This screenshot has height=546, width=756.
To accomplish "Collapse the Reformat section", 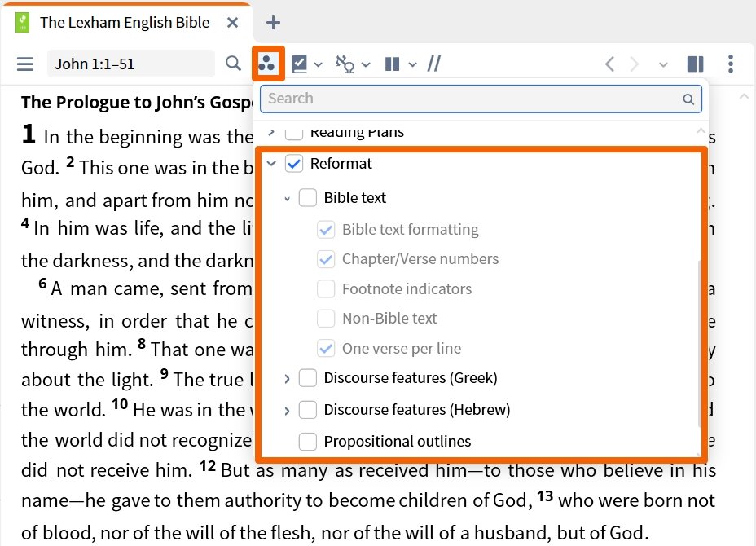I will point(271,164).
